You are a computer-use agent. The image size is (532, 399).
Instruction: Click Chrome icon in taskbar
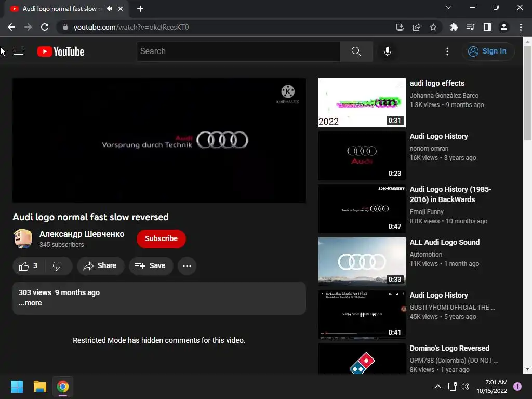click(x=63, y=387)
